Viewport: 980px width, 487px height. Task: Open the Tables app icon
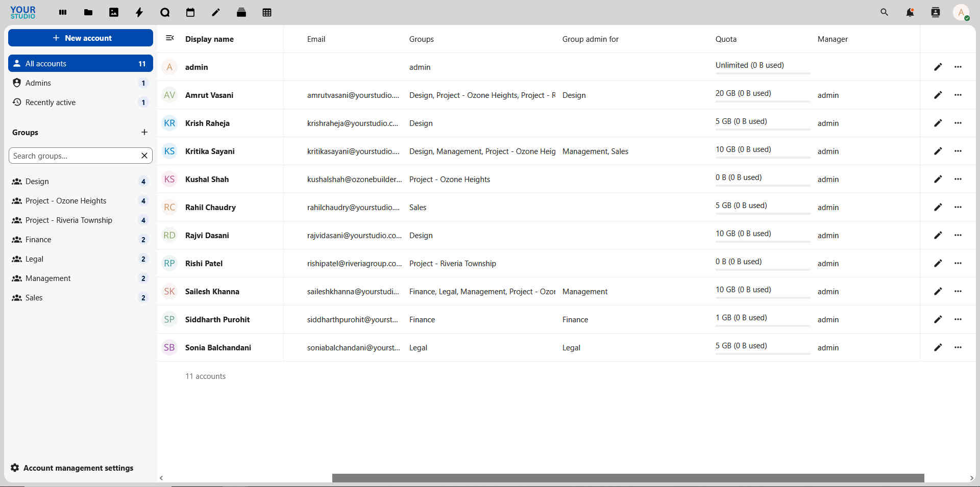(x=267, y=12)
